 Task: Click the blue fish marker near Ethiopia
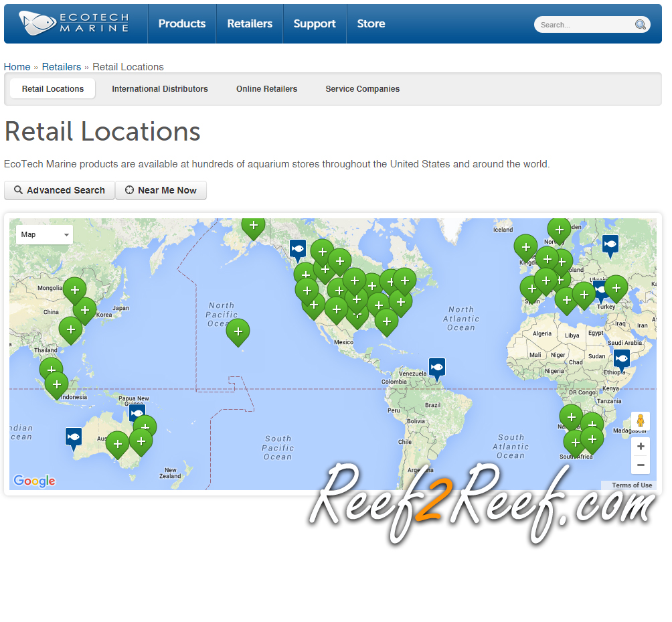(x=621, y=360)
